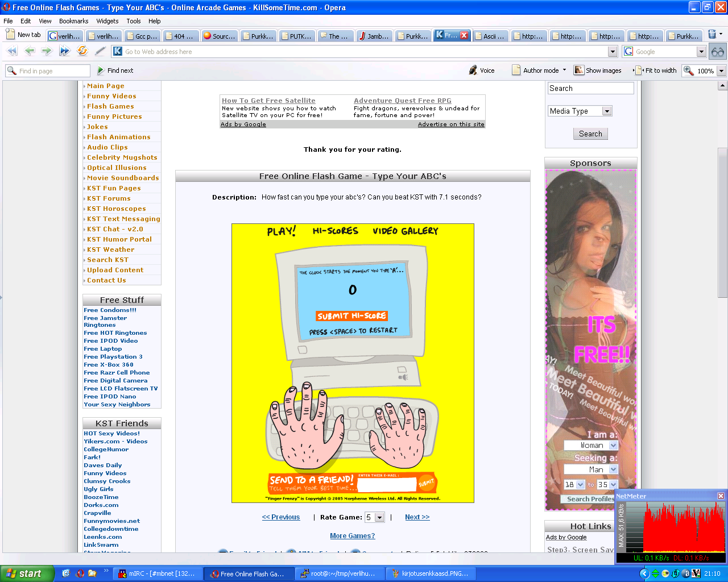This screenshot has width=728, height=582.
Task: Click the sidebar Search text field
Action: [591, 89]
